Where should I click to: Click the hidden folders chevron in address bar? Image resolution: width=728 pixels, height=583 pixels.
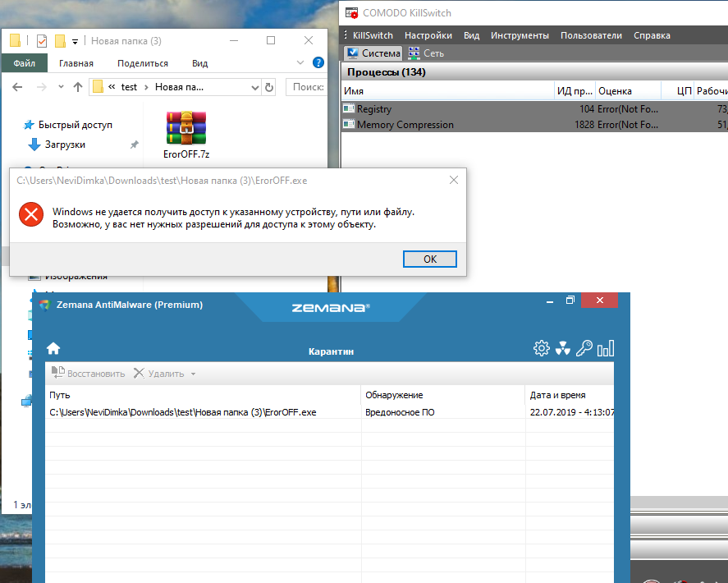point(112,87)
